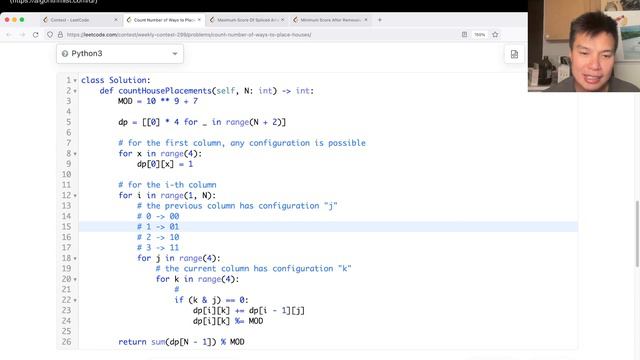Screen dimensions: 640x360
Task: Open tracking protection shield icon
Action: [50, 35]
